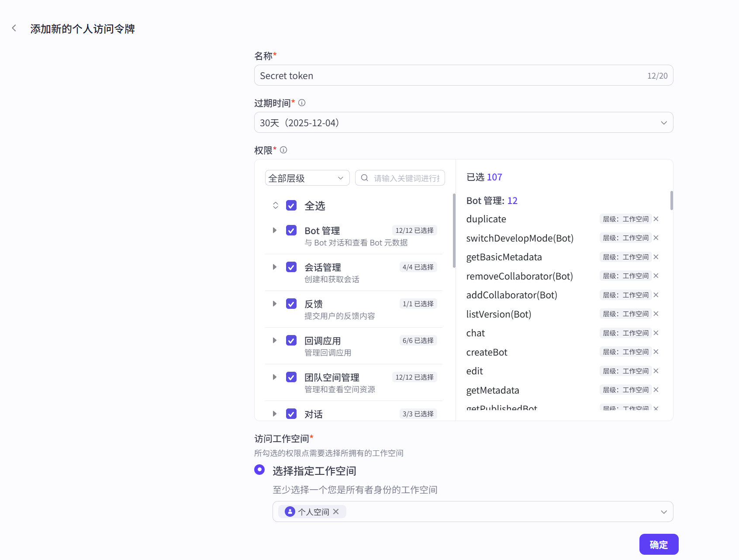Remove the duplicate permission tag
This screenshot has width=739, height=560.
[656, 219]
